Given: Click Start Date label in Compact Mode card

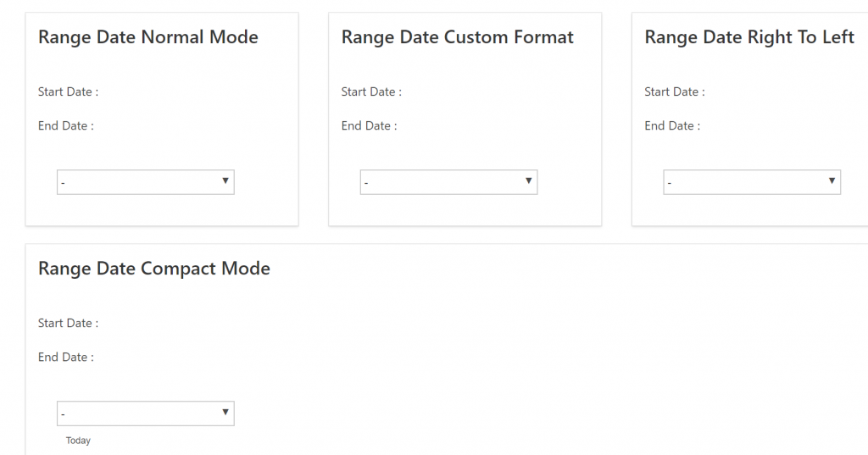Looking at the screenshot, I should click(x=68, y=323).
